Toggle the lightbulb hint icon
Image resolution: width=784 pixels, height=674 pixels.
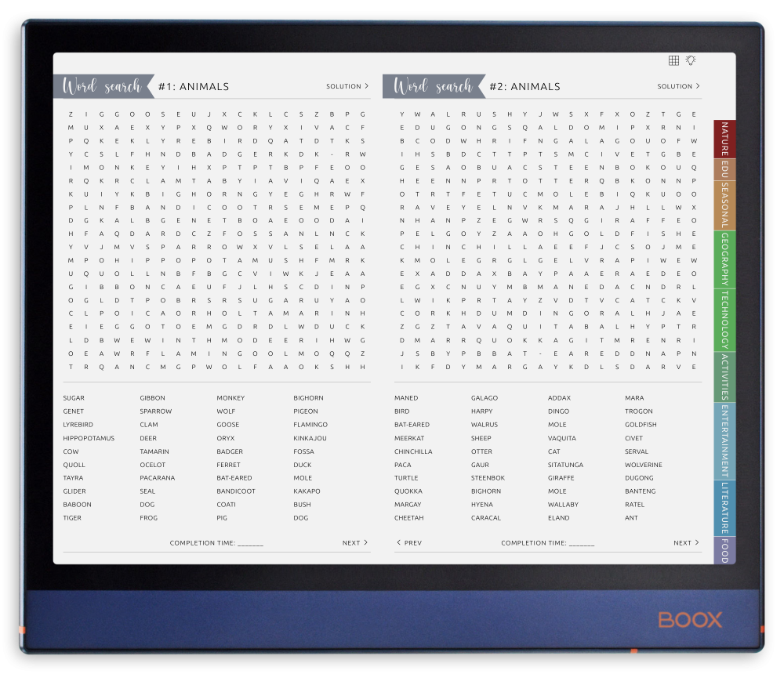691,59
